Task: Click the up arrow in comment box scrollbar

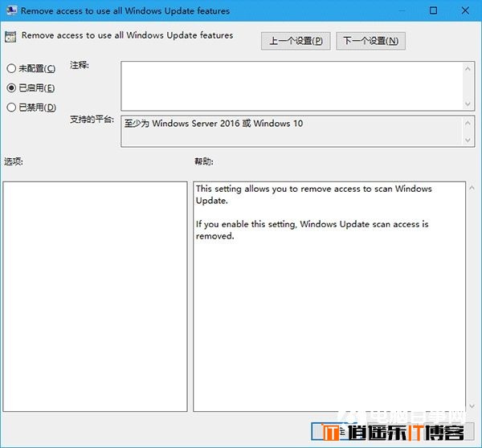Action: click(x=468, y=69)
